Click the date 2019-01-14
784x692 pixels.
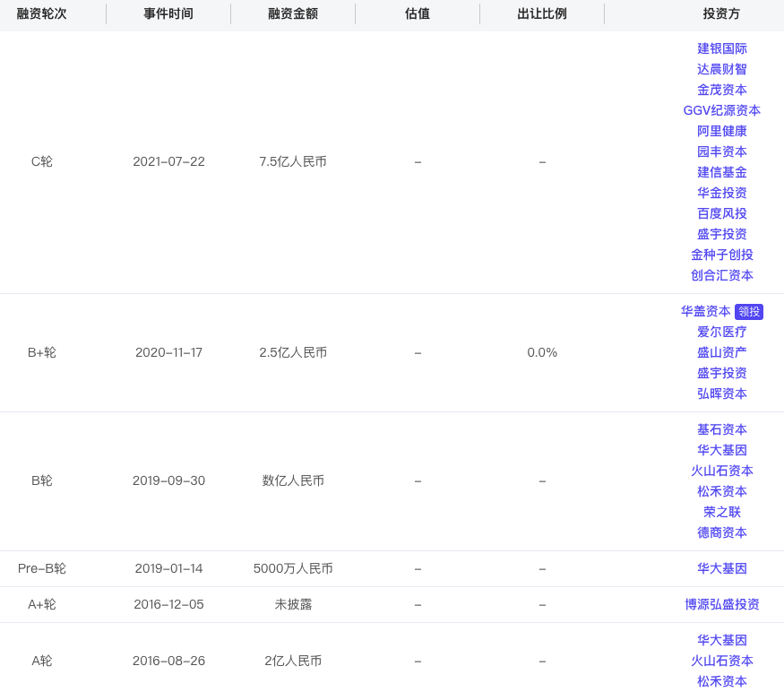[x=168, y=568]
